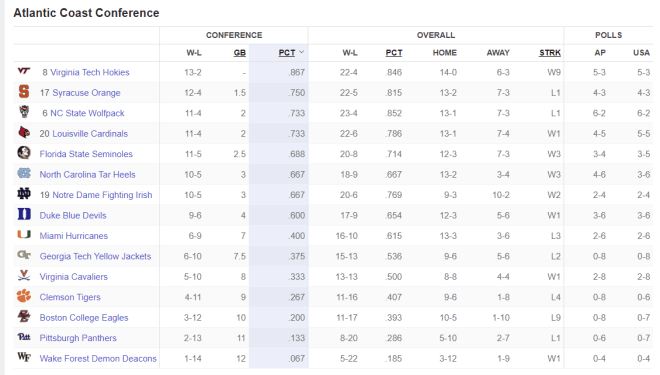Image resolution: width=660 pixels, height=375 pixels.
Task: Open the Wake Forest Demon Deacons link
Action: (98, 359)
